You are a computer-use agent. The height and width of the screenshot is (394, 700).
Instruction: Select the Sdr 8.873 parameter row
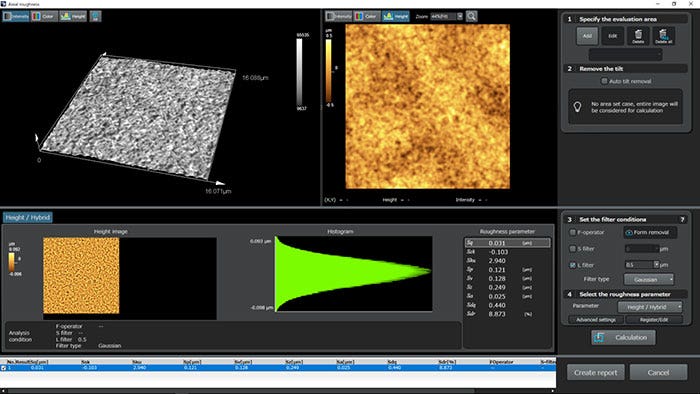[507, 314]
